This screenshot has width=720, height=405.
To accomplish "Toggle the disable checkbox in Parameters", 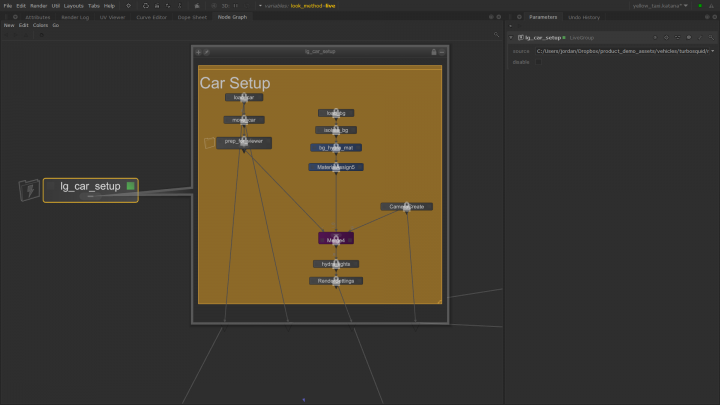I will click(x=538, y=61).
